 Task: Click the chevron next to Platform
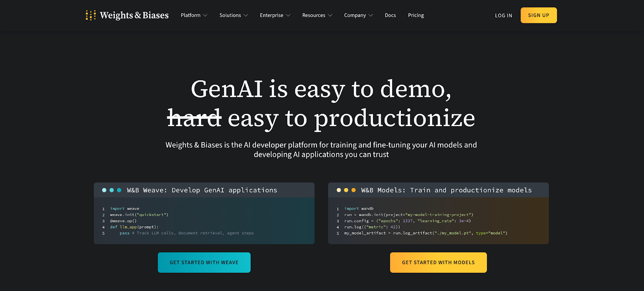point(205,15)
